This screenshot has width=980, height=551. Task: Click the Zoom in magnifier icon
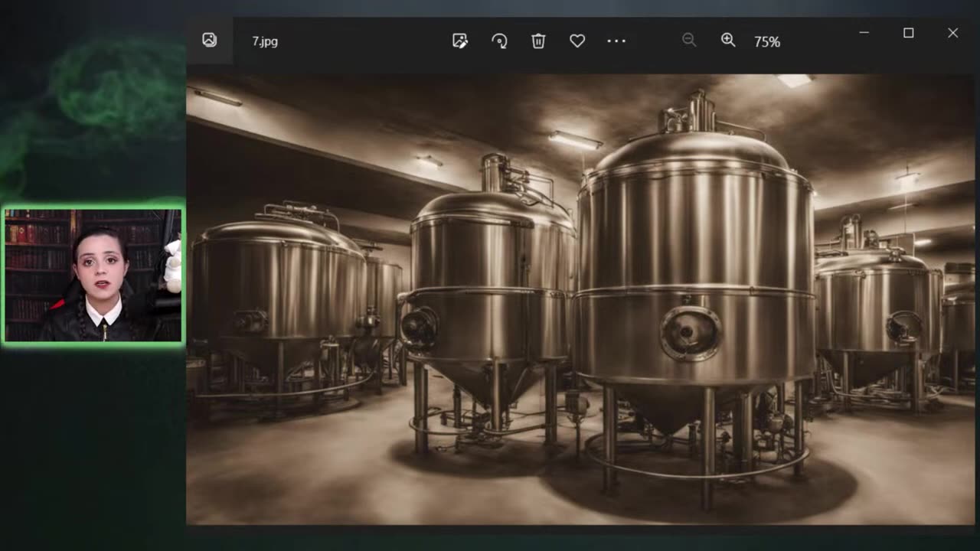[x=728, y=41]
